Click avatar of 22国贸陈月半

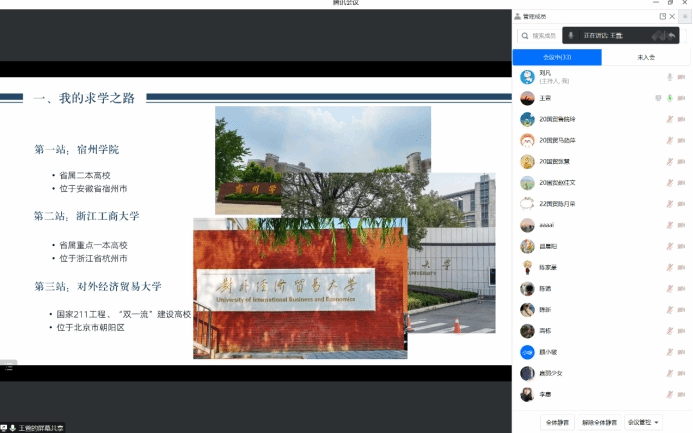pyautogui.click(x=527, y=204)
